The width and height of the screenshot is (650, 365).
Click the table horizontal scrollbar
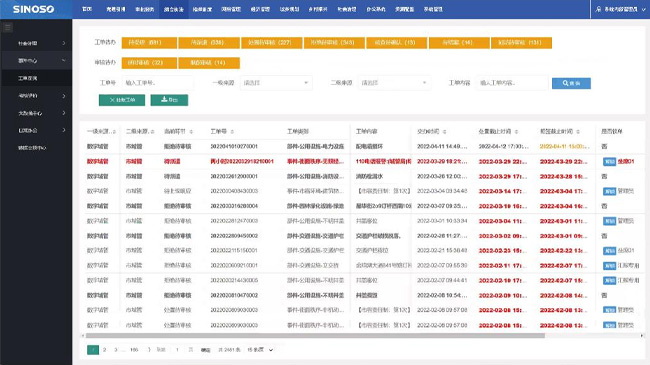(x=315, y=336)
